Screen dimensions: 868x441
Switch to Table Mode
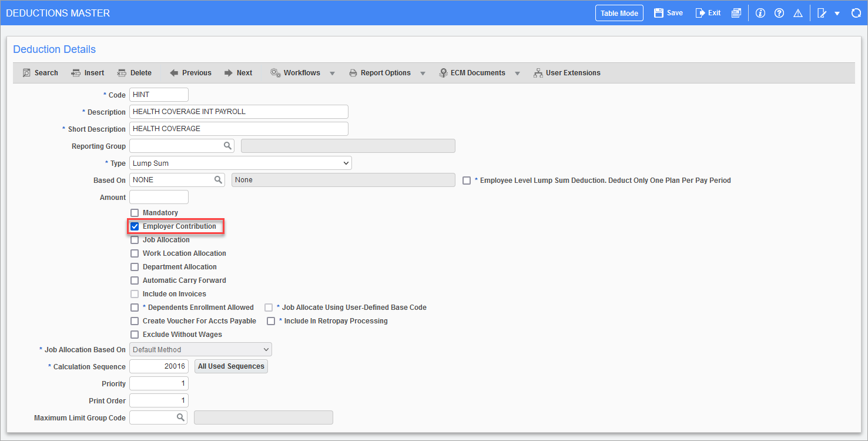[x=619, y=13]
